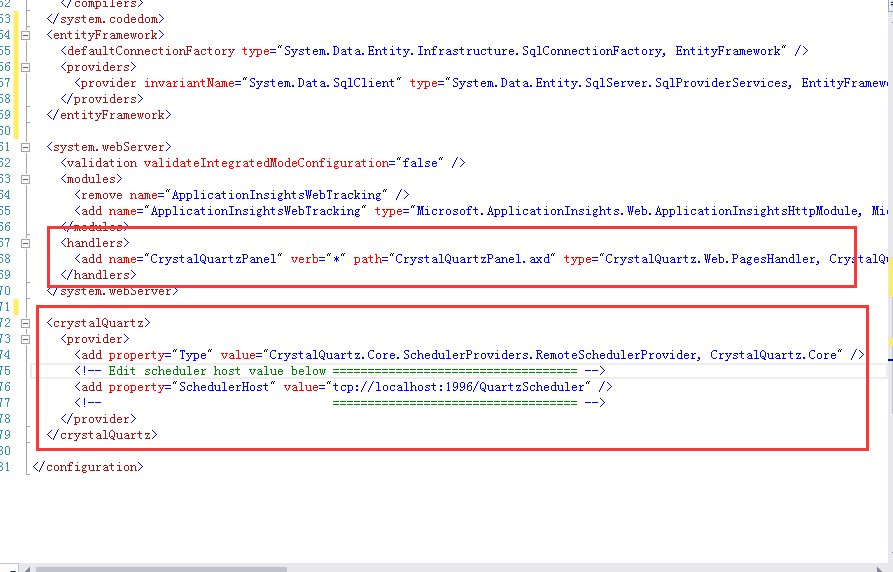Collapse the modules element

point(25,179)
